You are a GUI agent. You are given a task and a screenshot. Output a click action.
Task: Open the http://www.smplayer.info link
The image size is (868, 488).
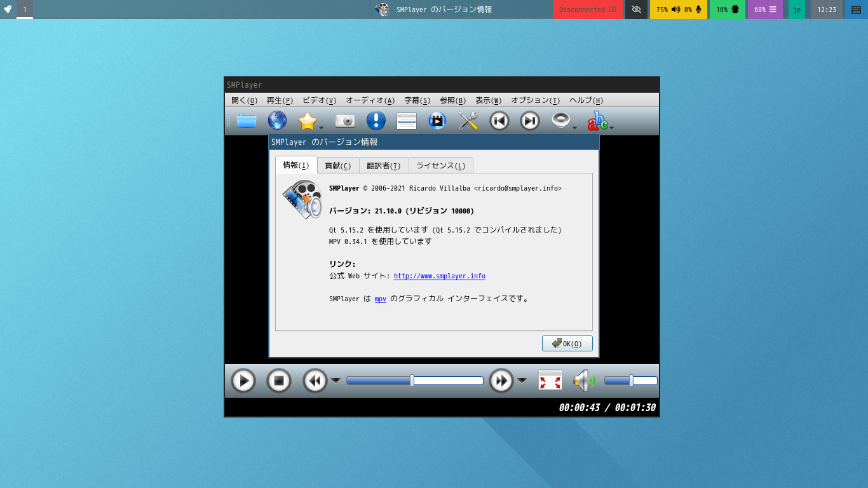point(440,276)
